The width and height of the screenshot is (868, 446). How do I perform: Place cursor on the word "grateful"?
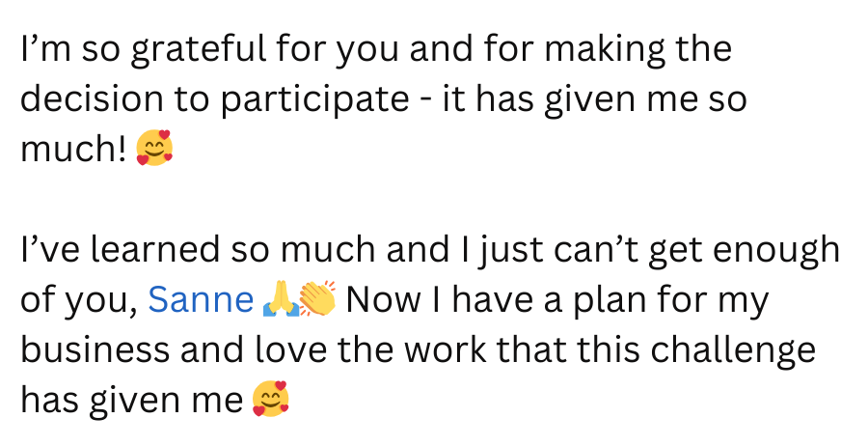tap(198, 51)
